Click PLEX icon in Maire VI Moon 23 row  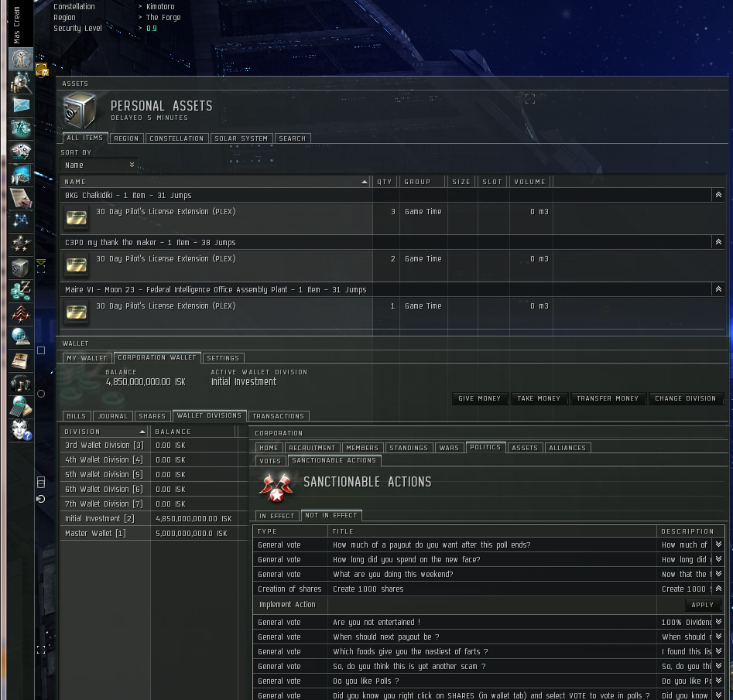[x=76, y=312]
